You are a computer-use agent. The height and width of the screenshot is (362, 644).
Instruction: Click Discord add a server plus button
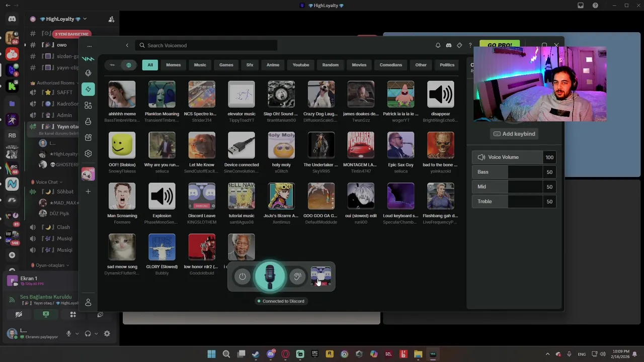pos(12,255)
